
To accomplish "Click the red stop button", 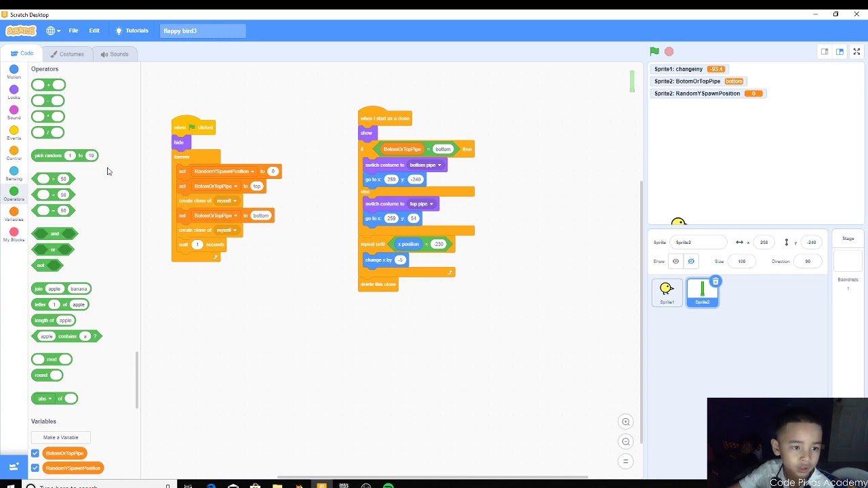I will 669,52.
